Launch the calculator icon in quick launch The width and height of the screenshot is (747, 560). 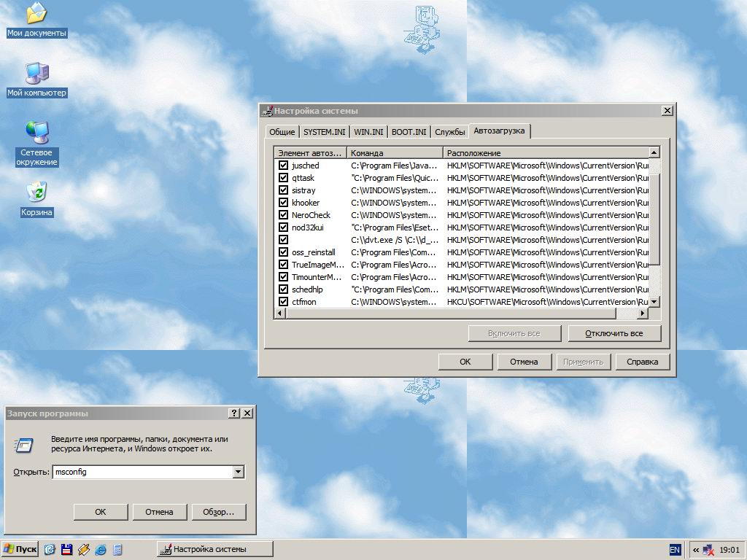coord(117,550)
